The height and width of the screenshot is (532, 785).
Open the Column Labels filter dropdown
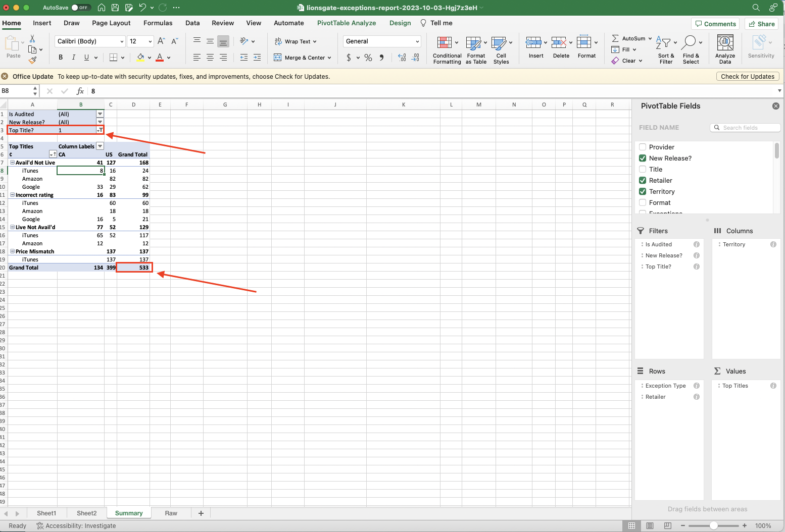pos(100,146)
